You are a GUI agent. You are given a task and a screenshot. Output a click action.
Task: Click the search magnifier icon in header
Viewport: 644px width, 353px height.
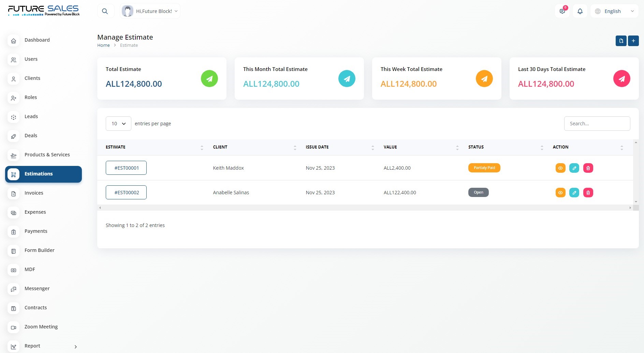click(x=105, y=11)
